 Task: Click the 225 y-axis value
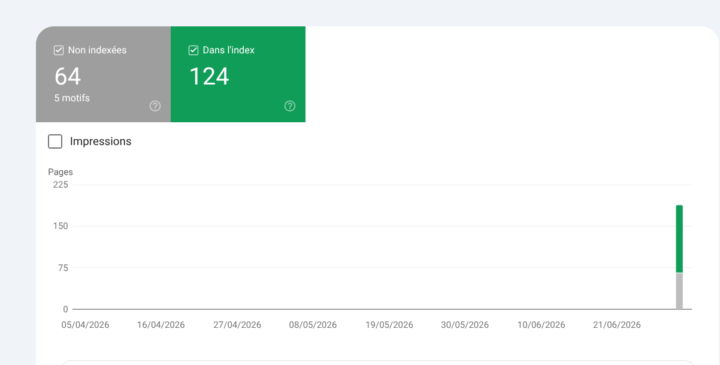[61, 185]
